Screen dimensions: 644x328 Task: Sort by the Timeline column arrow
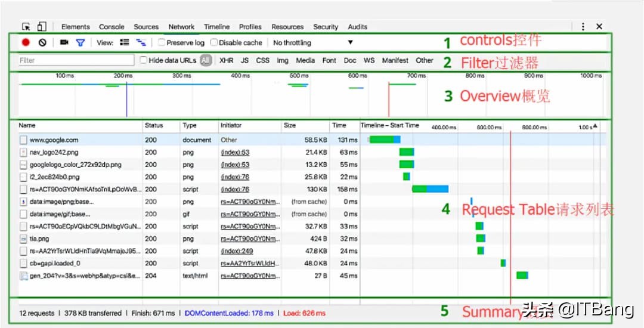[x=595, y=126]
